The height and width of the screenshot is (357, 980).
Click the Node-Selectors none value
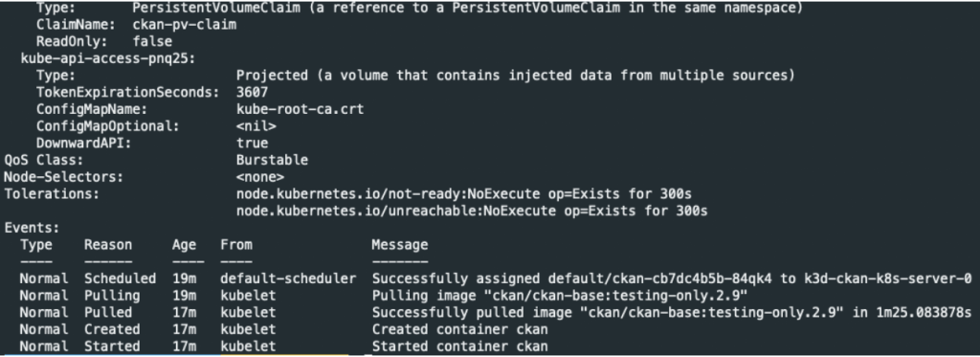[260, 177]
